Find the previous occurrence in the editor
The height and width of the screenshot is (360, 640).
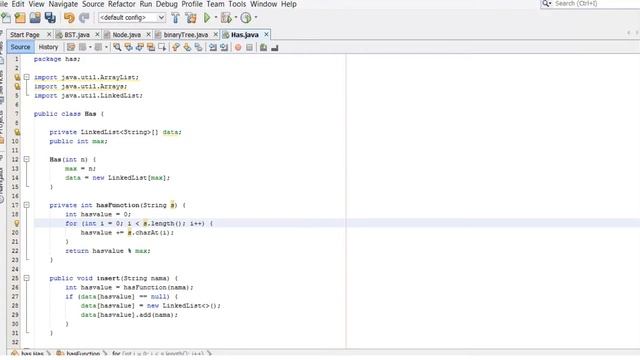(129, 47)
